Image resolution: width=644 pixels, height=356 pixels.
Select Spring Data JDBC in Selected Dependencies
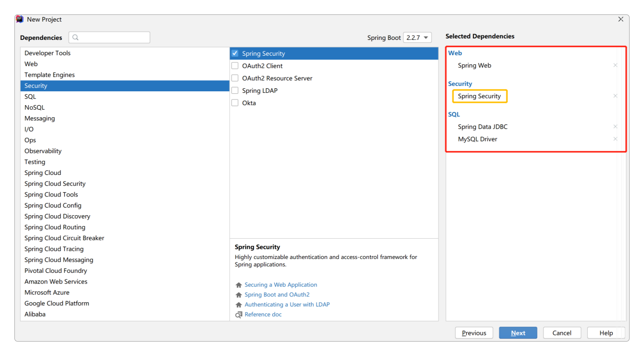coord(483,127)
